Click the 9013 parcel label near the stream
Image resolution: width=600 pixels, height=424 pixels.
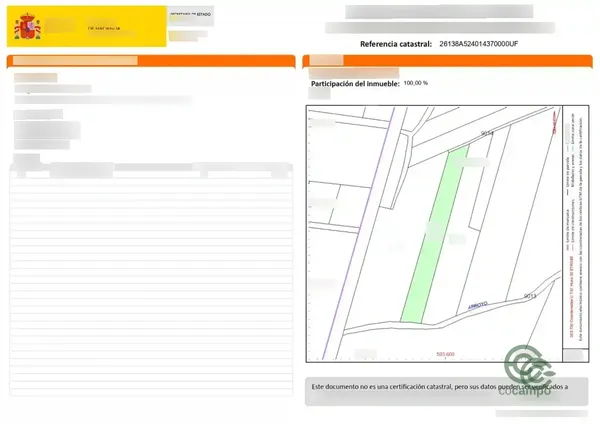coord(530,296)
